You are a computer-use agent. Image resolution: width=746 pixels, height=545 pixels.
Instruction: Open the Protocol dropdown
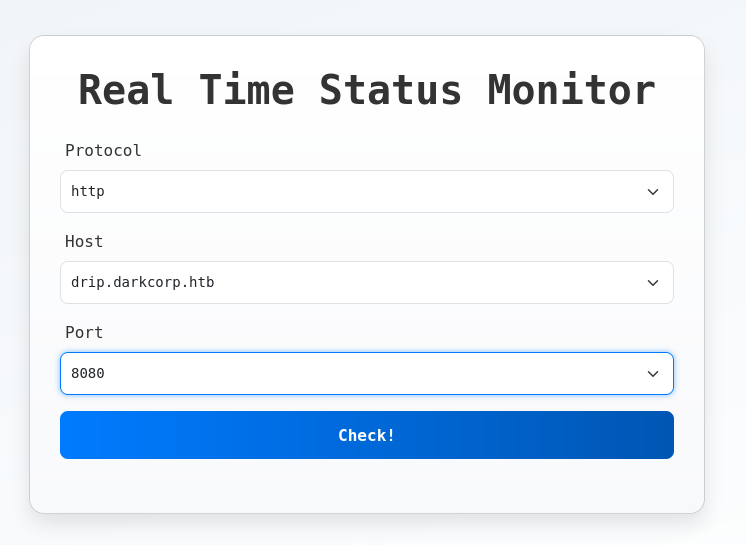[366, 191]
